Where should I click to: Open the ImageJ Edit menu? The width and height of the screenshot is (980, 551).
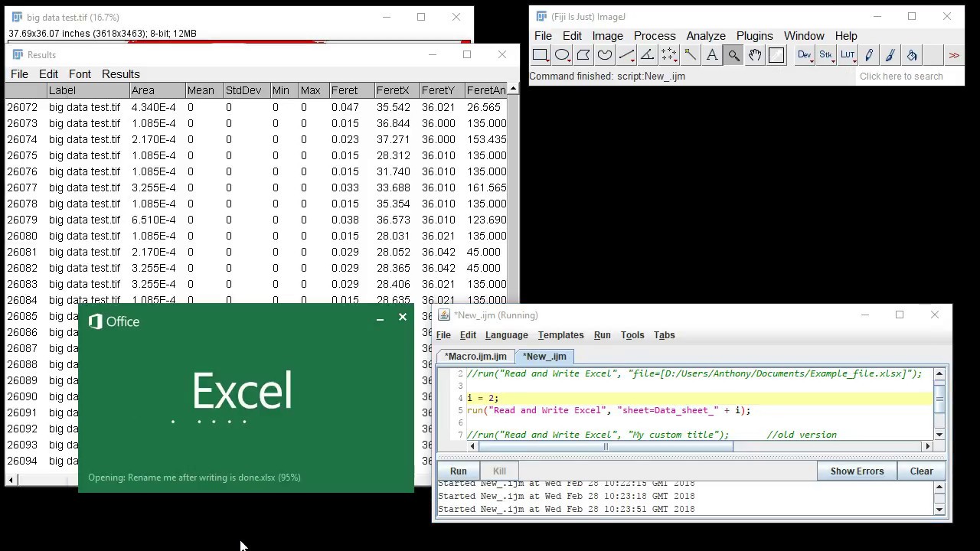tap(572, 36)
